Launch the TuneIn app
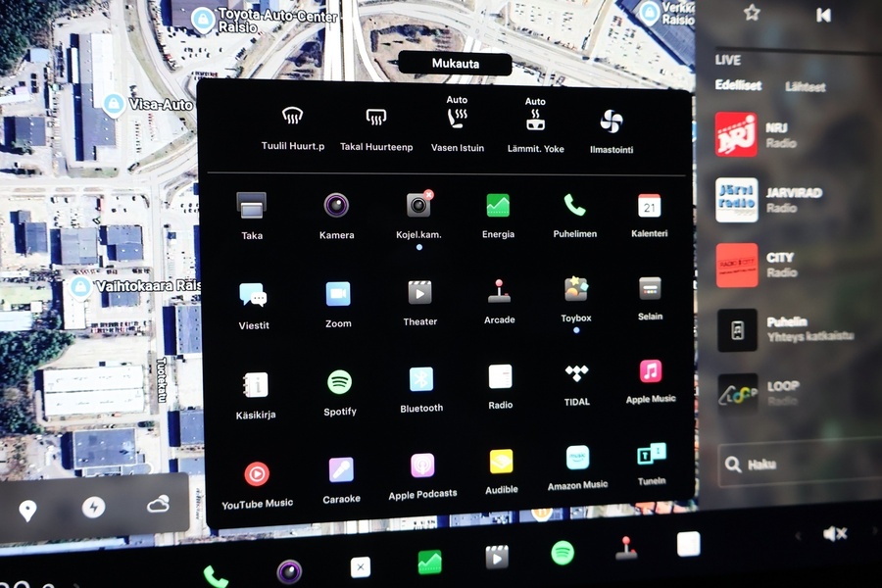Viewport: 882px width, 588px height. point(652,454)
